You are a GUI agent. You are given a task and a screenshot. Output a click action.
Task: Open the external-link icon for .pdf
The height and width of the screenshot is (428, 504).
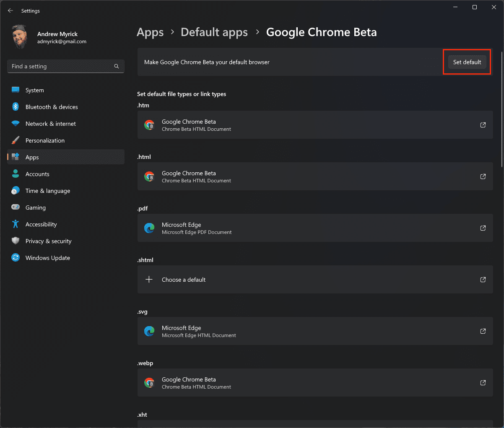[483, 228]
